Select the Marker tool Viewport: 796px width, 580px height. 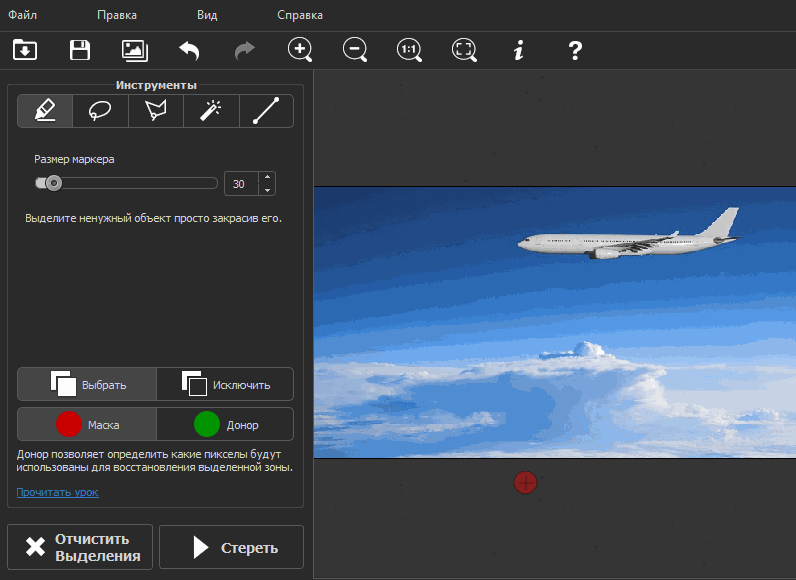point(45,111)
